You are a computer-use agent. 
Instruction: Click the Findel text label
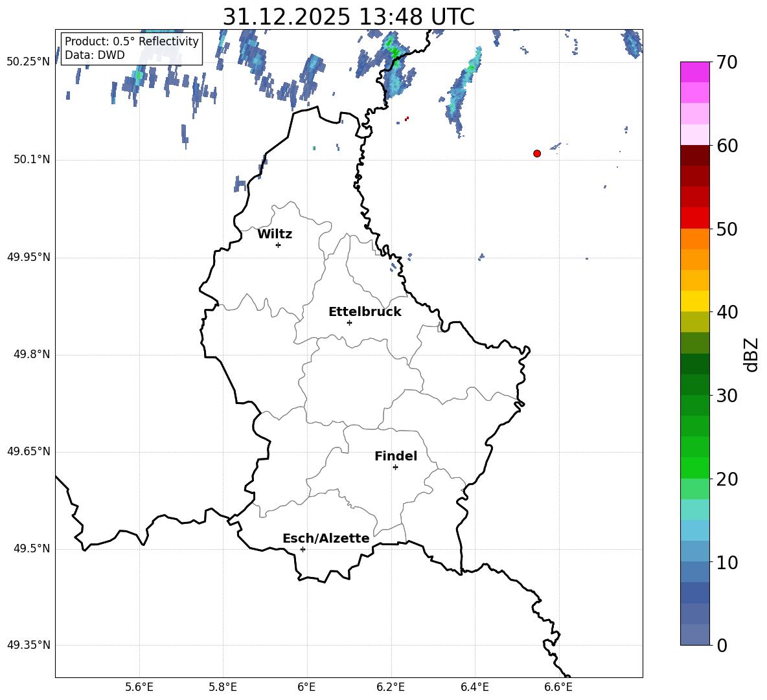click(396, 456)
